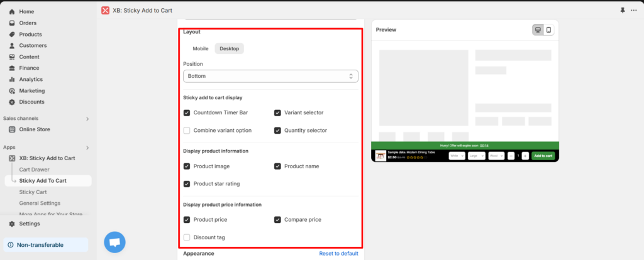
Task: Check the Discount tag checkbox
Action: [x=187, y=237]
